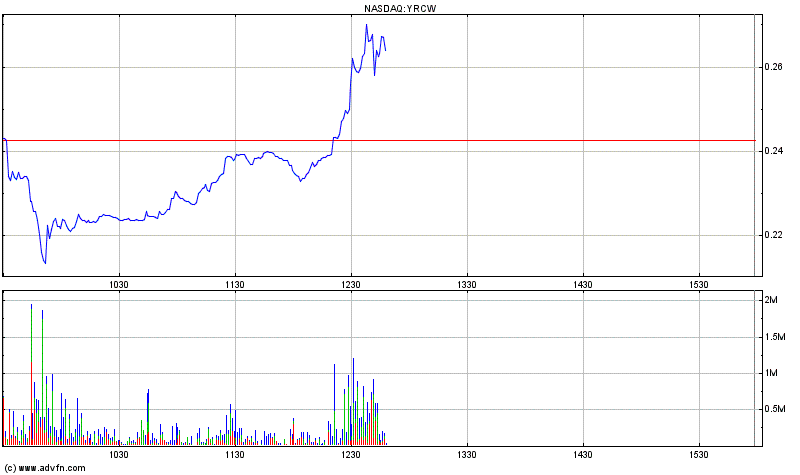Click the 2M volume axis label
Image resolution: width=800 pixels, height=475 pixels.
tap(771, 300)
